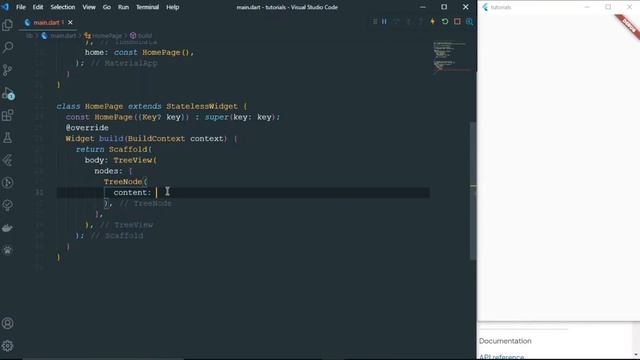Click the 'return Scaffold(' line
Image resolution: width=640 pixels, height=360 pixels.
(x=114, y=149)
